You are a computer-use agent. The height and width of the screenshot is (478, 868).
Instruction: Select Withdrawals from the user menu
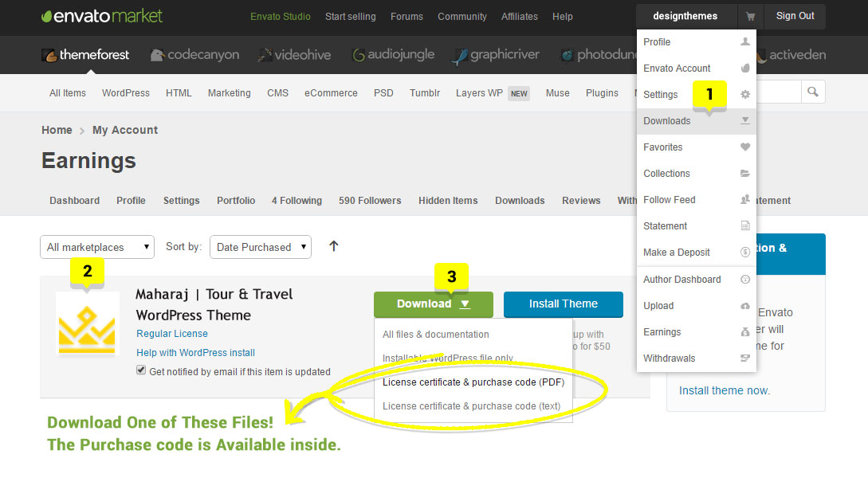[x=669, y=358]
